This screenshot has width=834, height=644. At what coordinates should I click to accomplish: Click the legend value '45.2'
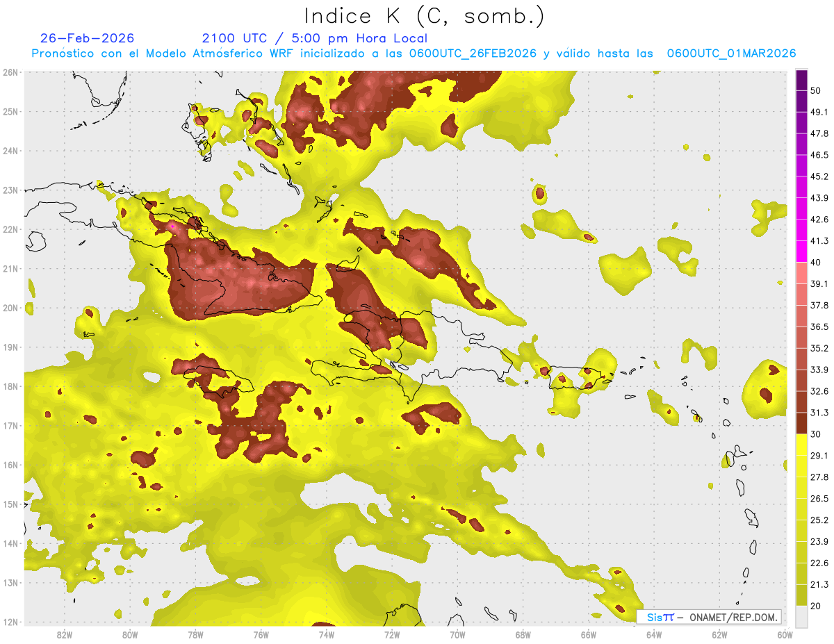[819, 176]
